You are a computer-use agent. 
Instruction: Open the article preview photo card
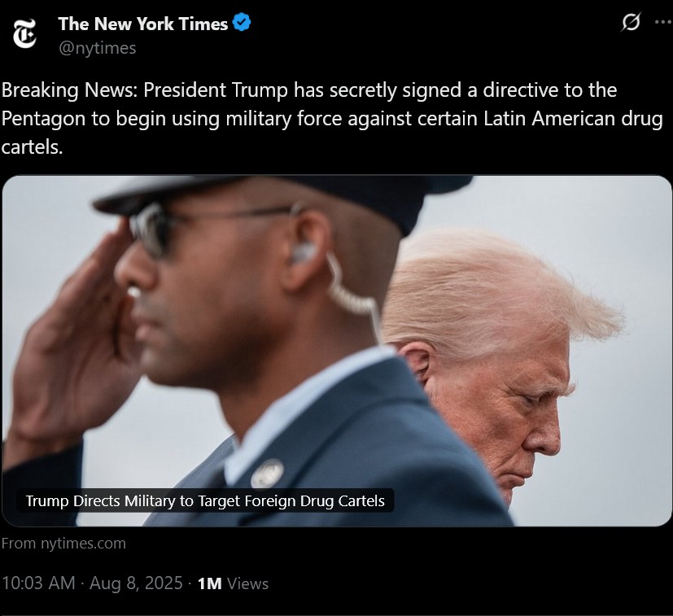click(337, 351)
